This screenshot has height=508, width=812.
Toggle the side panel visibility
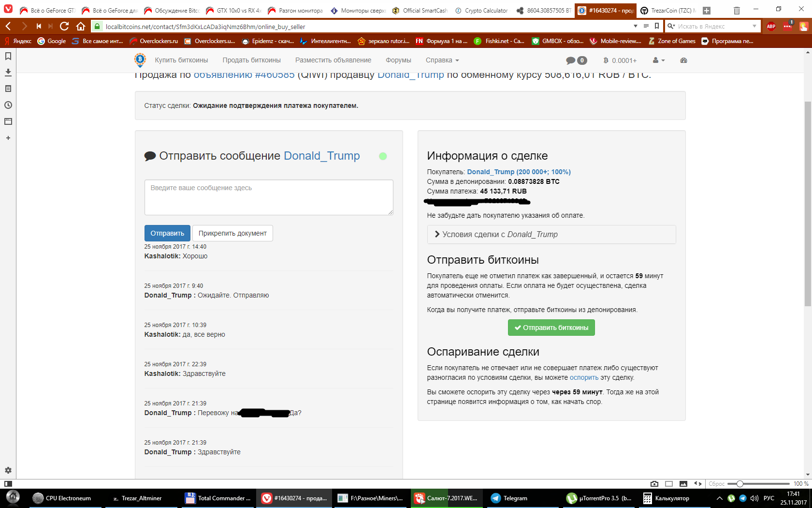tap(8, 484)
